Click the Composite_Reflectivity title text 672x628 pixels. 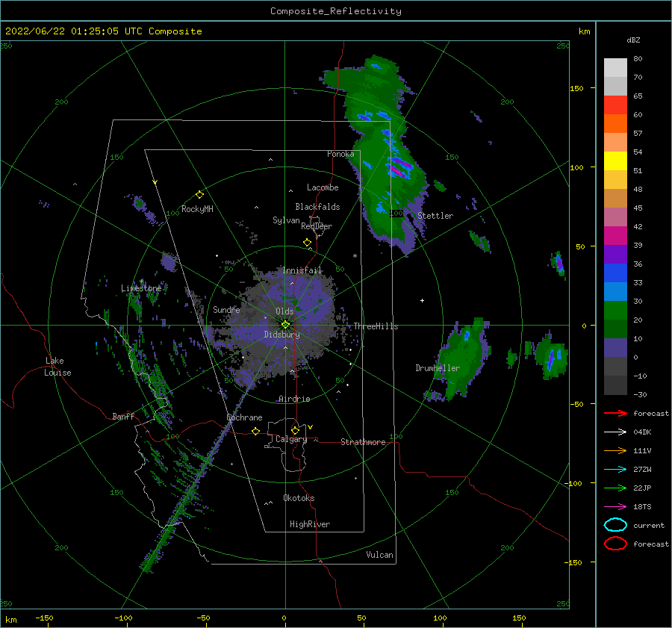(x=335, y=11)
